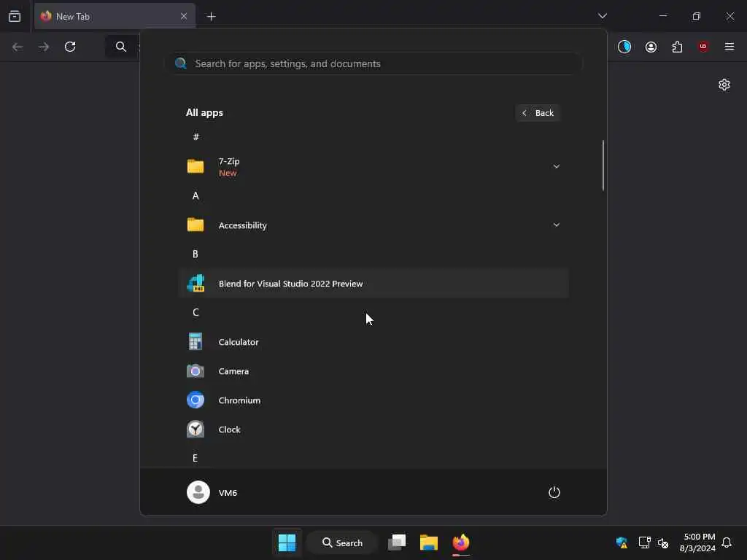Screen dimensions: 747x560
Task: Click the Start menu search field
Action: [x=373, y=63]
